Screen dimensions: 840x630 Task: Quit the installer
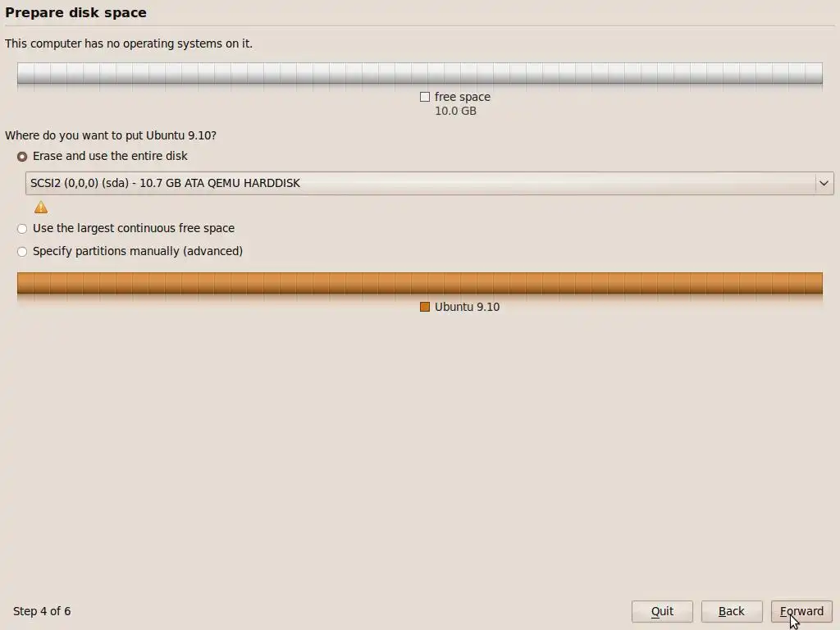coord(662,611)
